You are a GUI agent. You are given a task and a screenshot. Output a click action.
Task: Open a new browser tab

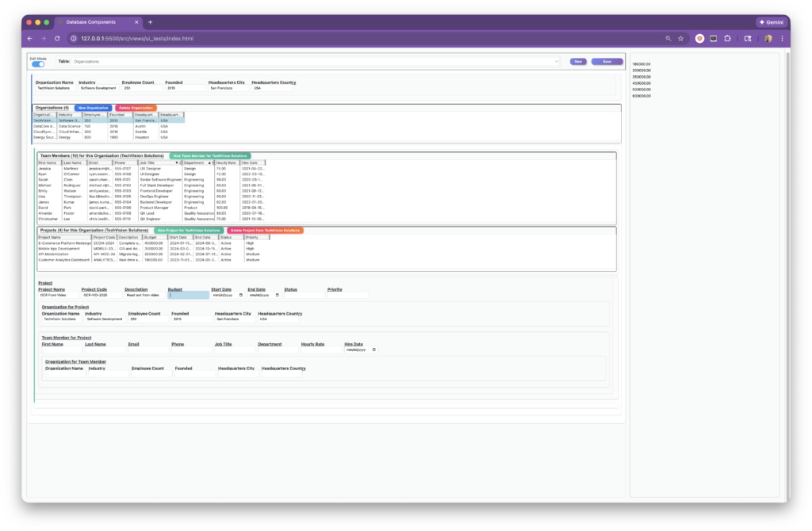(x=151, y=22)
